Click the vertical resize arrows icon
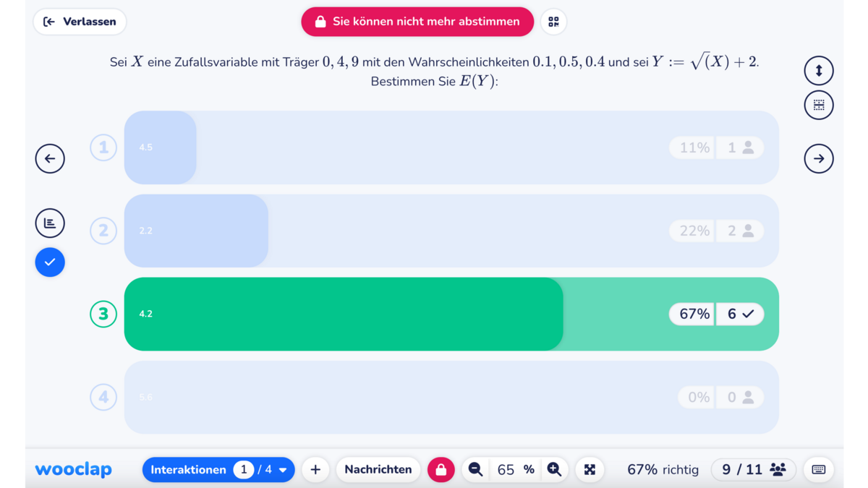 819,71
